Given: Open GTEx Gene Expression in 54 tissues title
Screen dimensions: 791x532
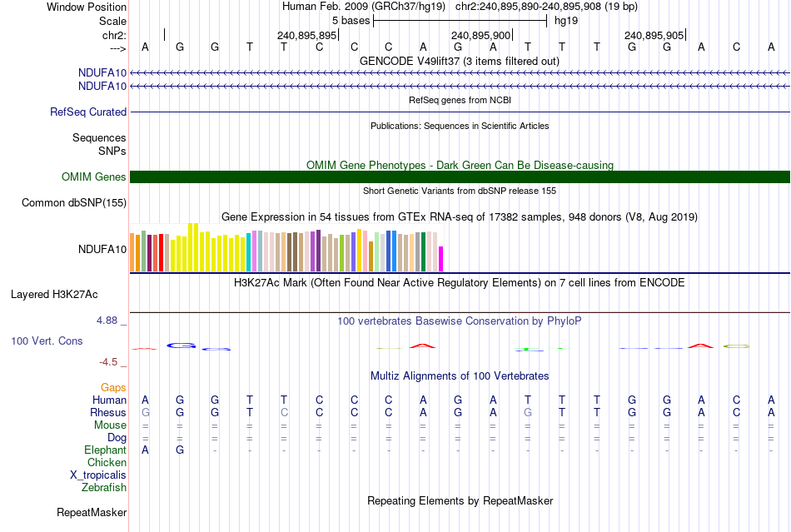Looking at the screenshot, I should (x=460, y=216).
